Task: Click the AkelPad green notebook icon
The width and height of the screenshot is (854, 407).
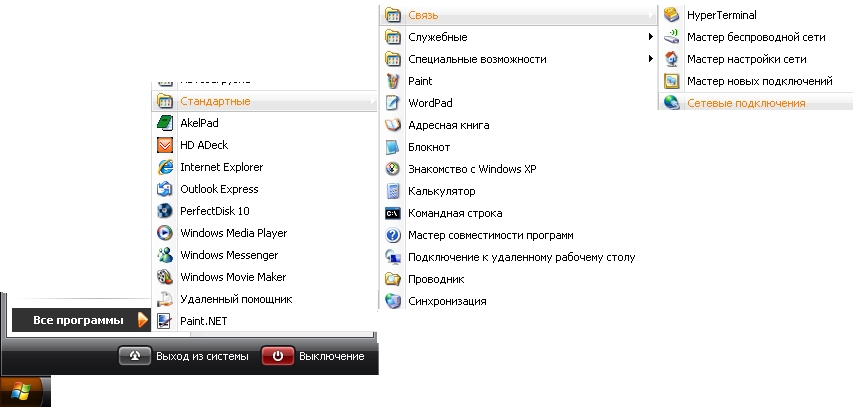Action: coord(165,123)
